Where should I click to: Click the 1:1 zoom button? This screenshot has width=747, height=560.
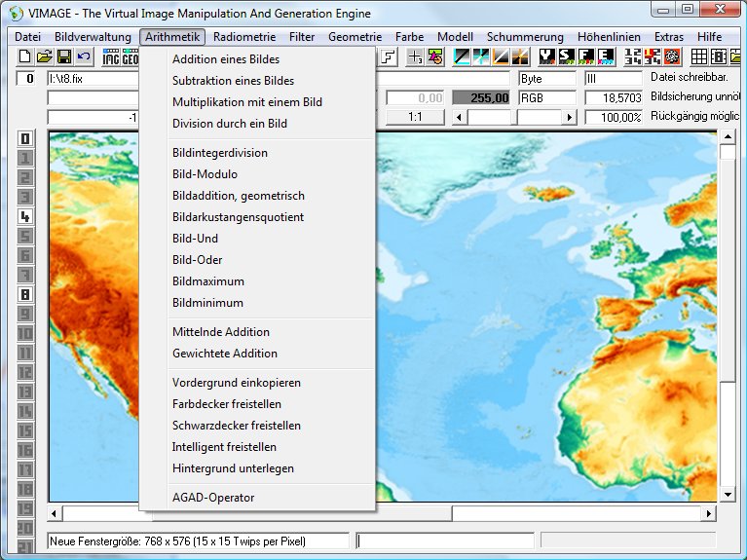point(415,117)
